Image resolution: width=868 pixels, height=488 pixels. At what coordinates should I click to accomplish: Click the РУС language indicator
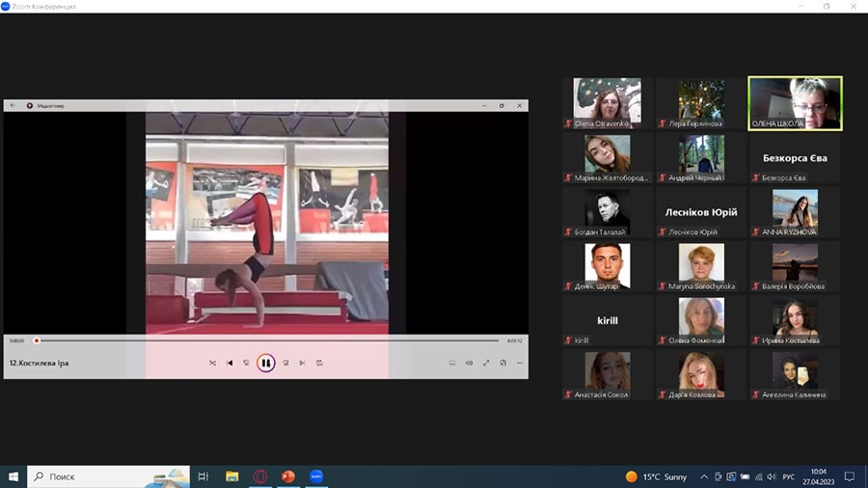(789, 476)
